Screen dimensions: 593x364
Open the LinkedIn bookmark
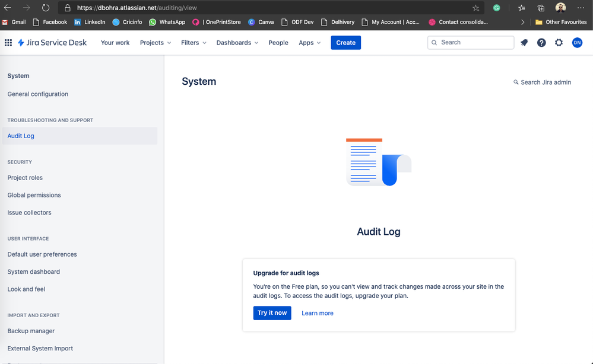tap(90, 22)
